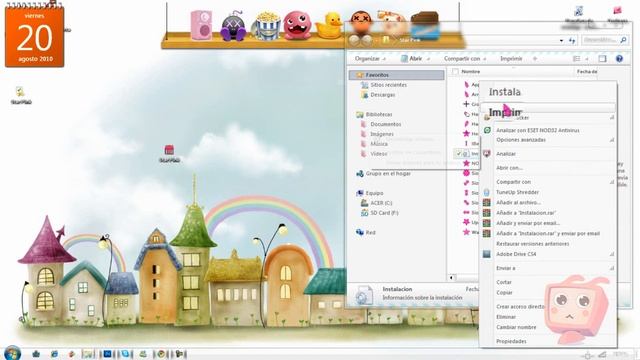Expand Opciones avanzadas submenu arrow
Viewport: 640px width, 360px height.
click(x=611, y=140)
